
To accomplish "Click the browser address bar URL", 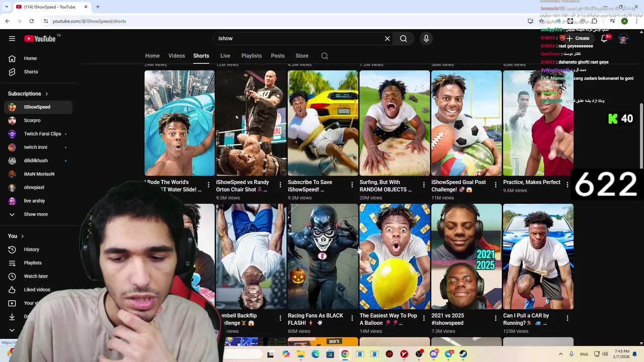I will [90, 21].
